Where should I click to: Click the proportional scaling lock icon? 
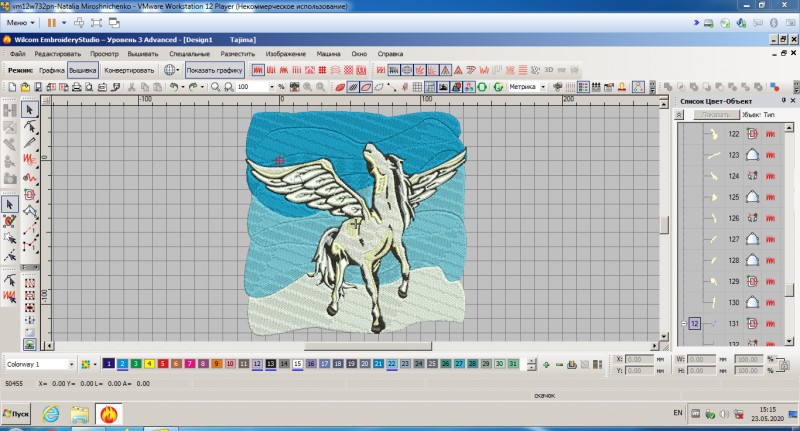point(785,365)
